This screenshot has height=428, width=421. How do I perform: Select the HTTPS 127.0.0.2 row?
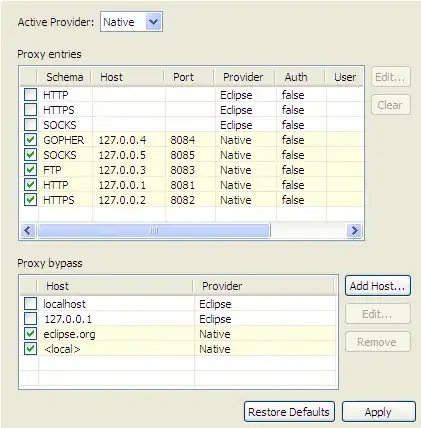(x=192, y=200)
